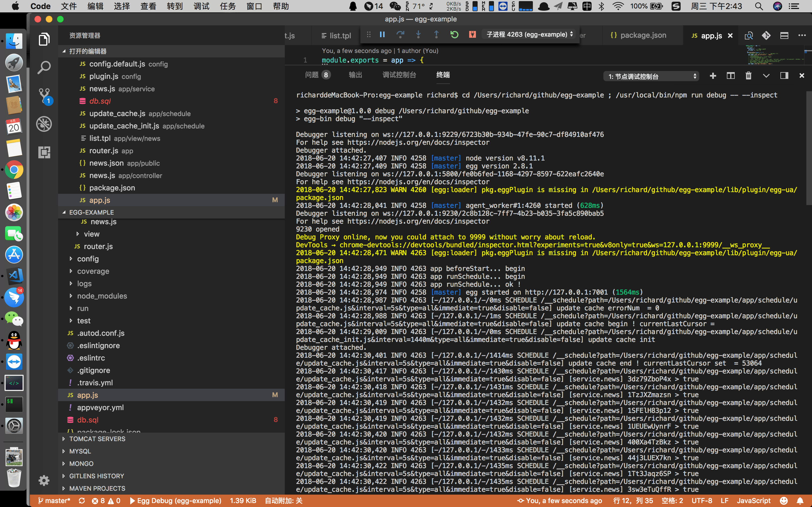Click the stop debug session icon
The width and height of the screenshot is (812, 507).
473,35
